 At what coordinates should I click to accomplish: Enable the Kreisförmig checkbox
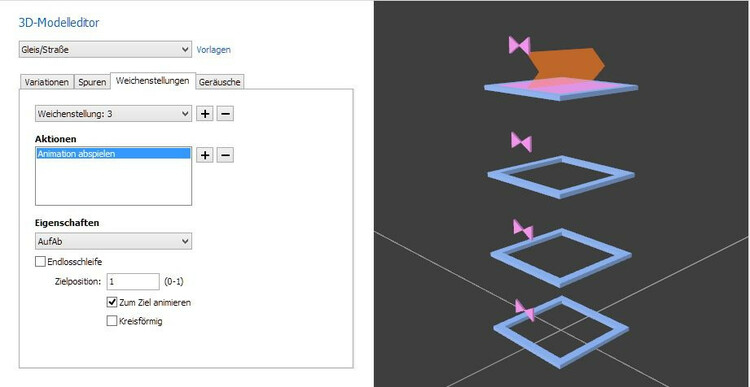pos(112,321)
